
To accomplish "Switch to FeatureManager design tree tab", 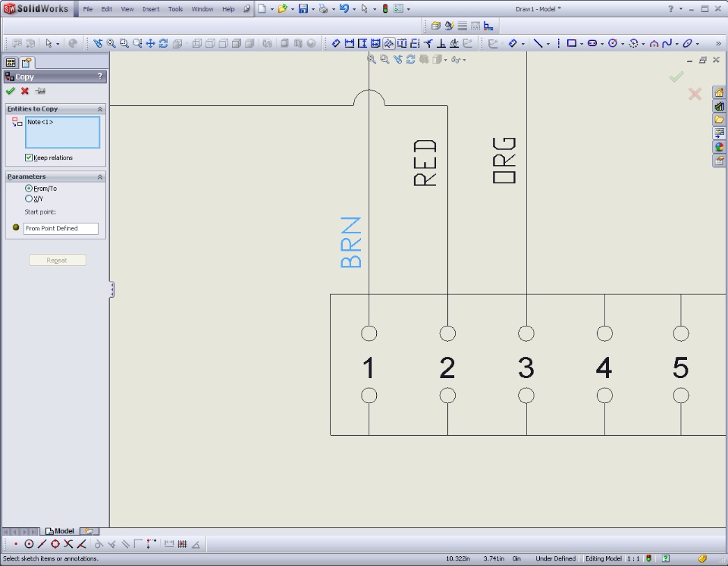I will pyautogui.click(x=11, y=62).
